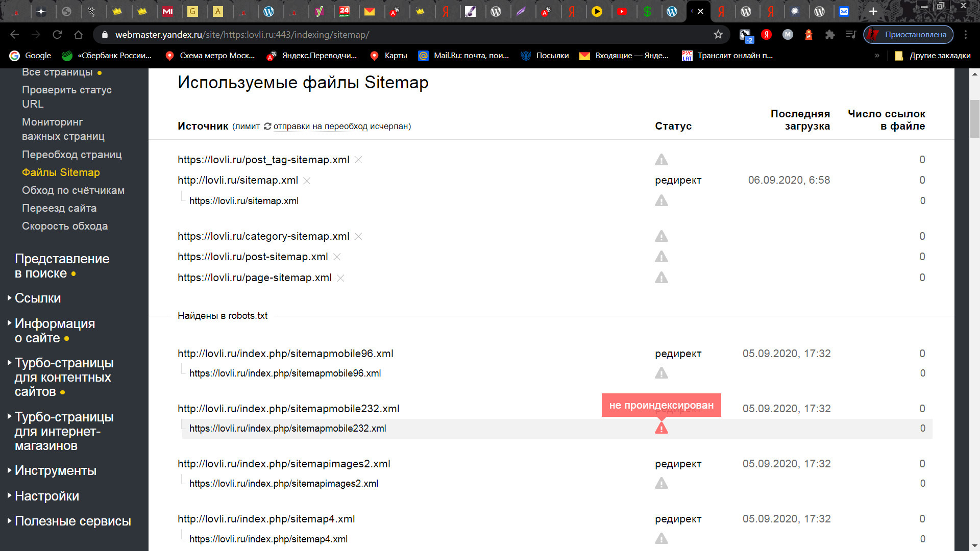
Task: Expand the Полезные сервисы section
Action: point(72,521)
